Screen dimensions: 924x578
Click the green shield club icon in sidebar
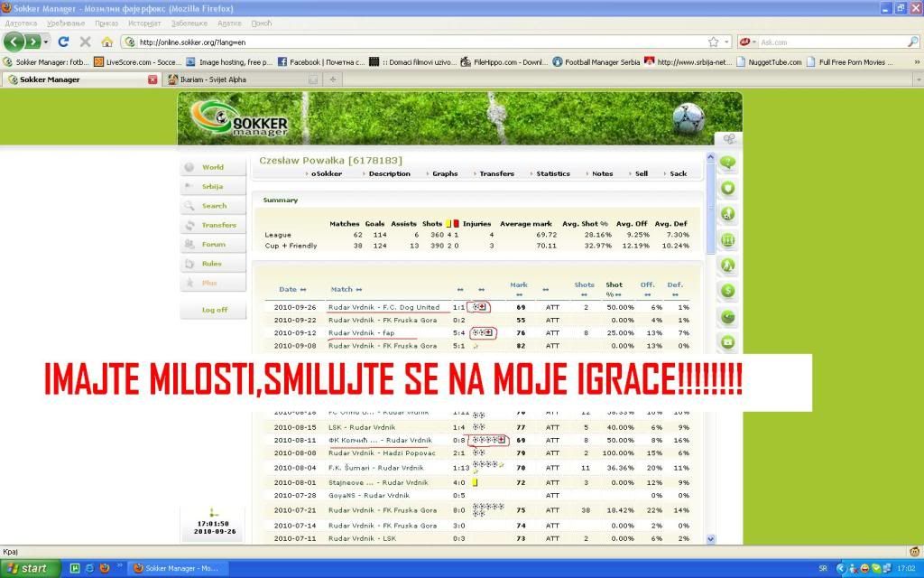[727, 189]
